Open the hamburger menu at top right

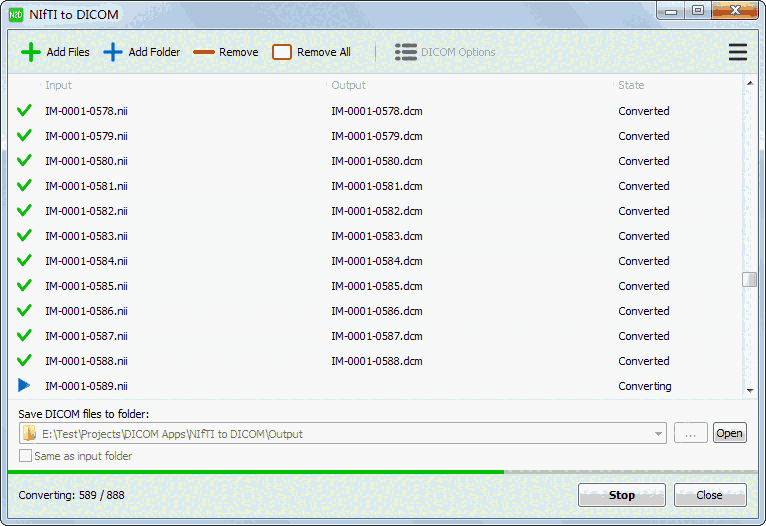tap(738, 52)
